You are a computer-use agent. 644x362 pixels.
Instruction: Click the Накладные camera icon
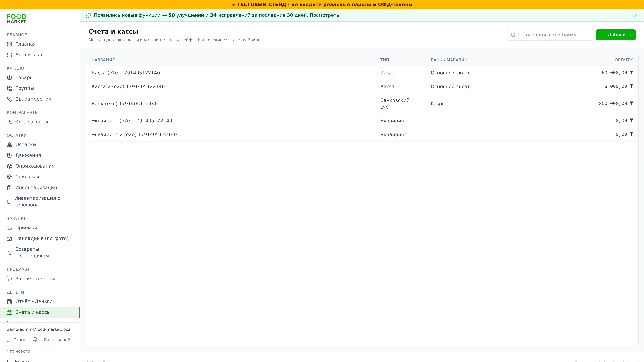click(10, 239)
